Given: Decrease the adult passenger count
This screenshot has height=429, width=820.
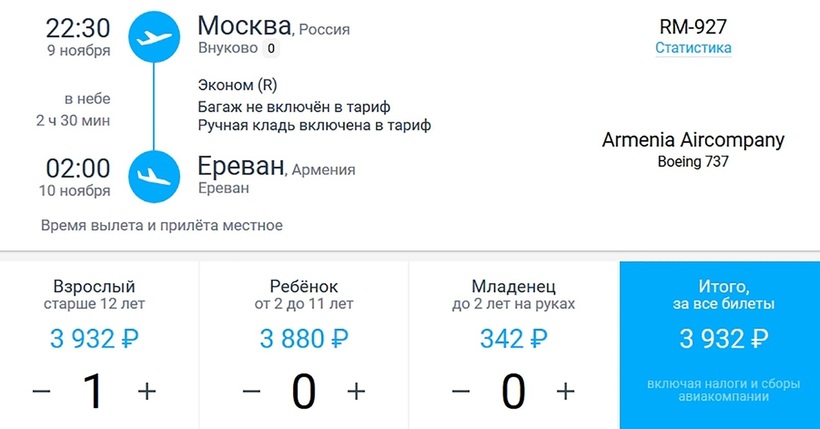Looking at the screenshot, I should [41, 391].
